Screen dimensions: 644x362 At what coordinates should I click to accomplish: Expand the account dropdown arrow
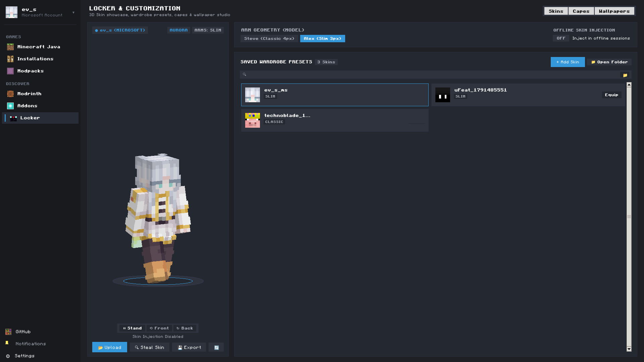(x=73, y=12)
